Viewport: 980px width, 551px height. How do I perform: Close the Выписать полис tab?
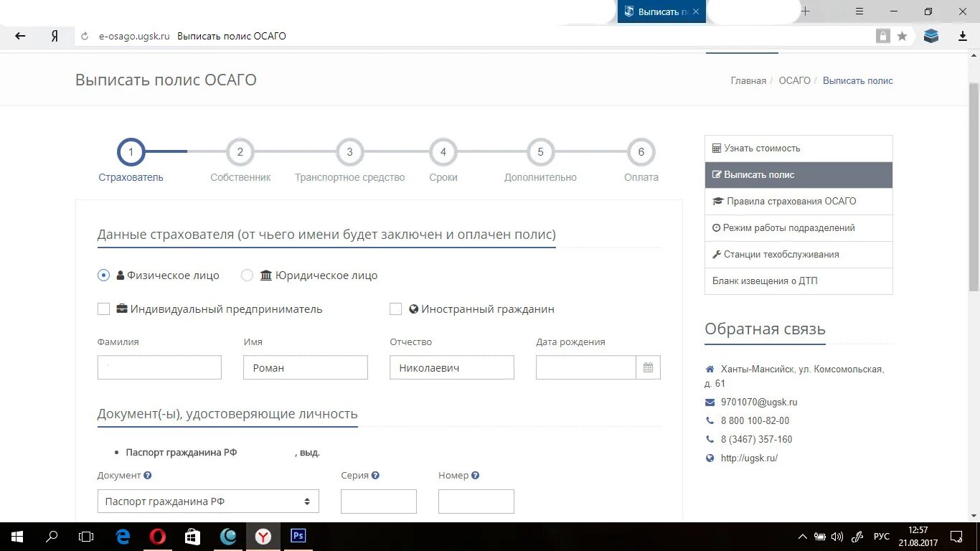(x=696, y=11)
